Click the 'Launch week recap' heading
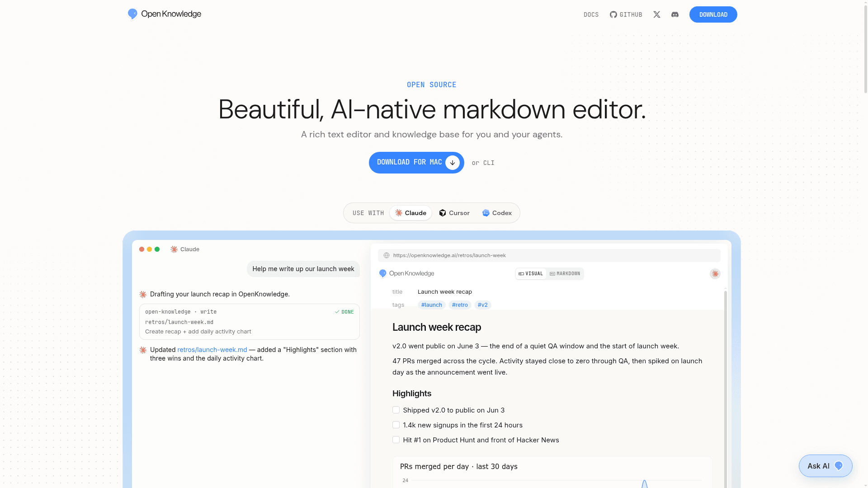Viewport: 868px width, 488px height. (x=437, y=327)
